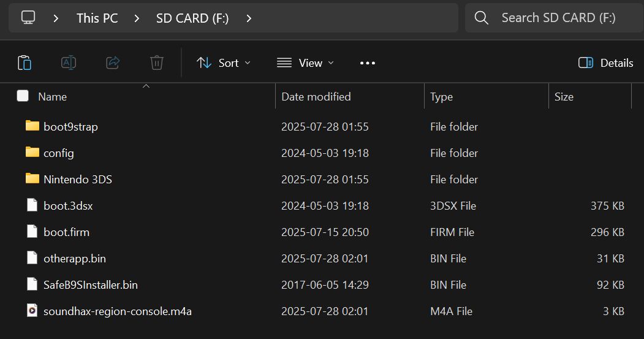Toggle the Details pane button
This screenshot has height=339, width=644.
[x=606, y=63]
